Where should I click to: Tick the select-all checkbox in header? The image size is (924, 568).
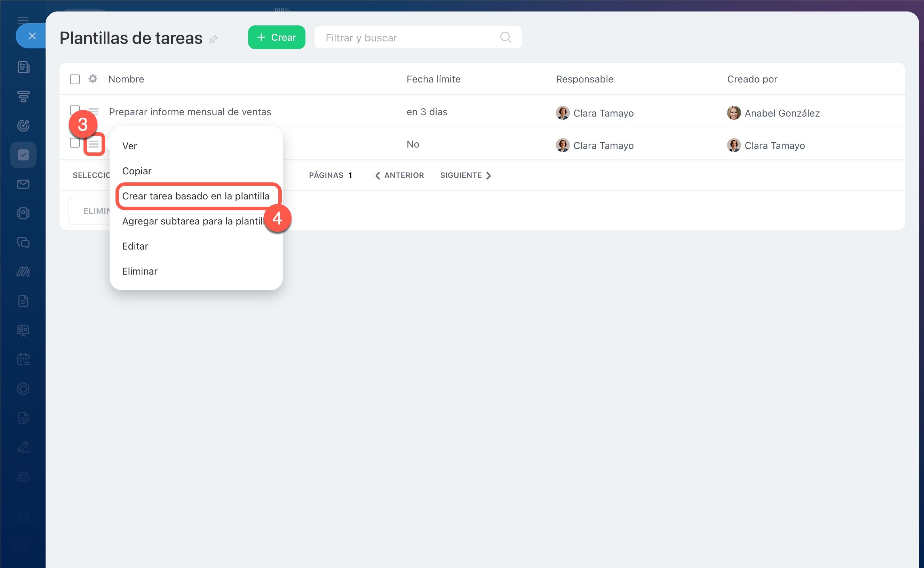75,79
